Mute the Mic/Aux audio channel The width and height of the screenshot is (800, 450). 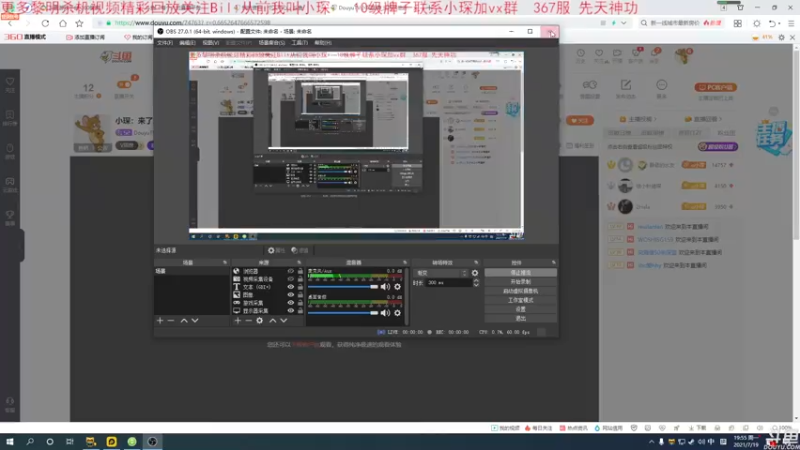pos(385,287)
